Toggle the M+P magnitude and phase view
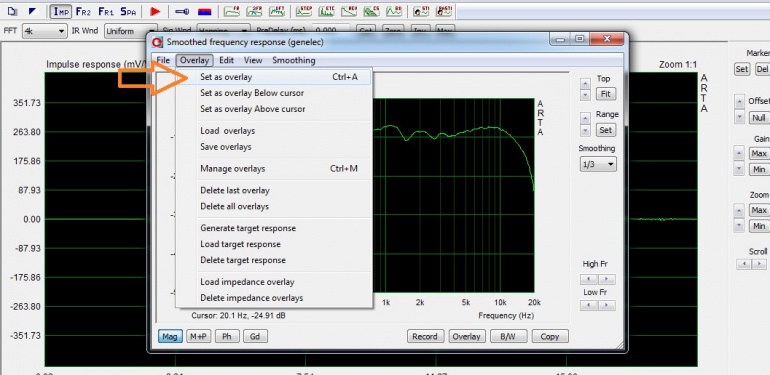 click(x=198, y=336)
